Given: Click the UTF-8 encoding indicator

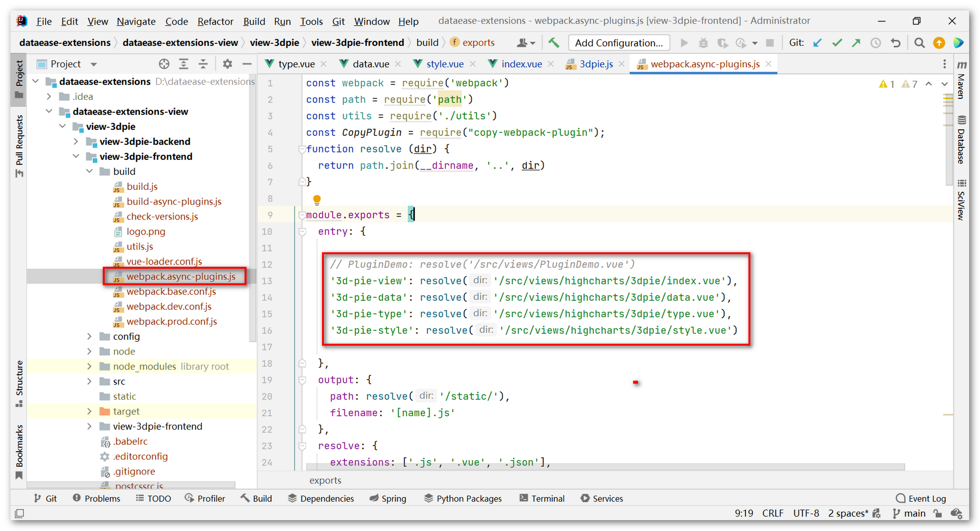Looking at the screenshot, I should 806,514.
